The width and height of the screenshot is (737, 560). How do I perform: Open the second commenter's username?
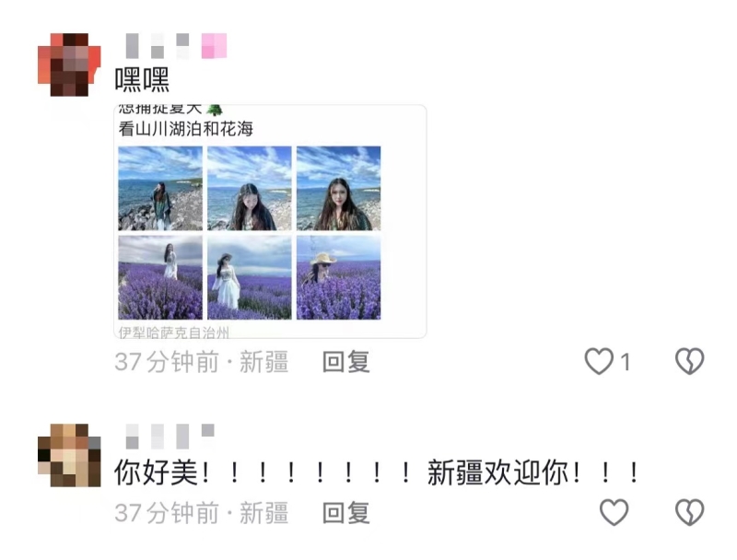click(170, 437)
